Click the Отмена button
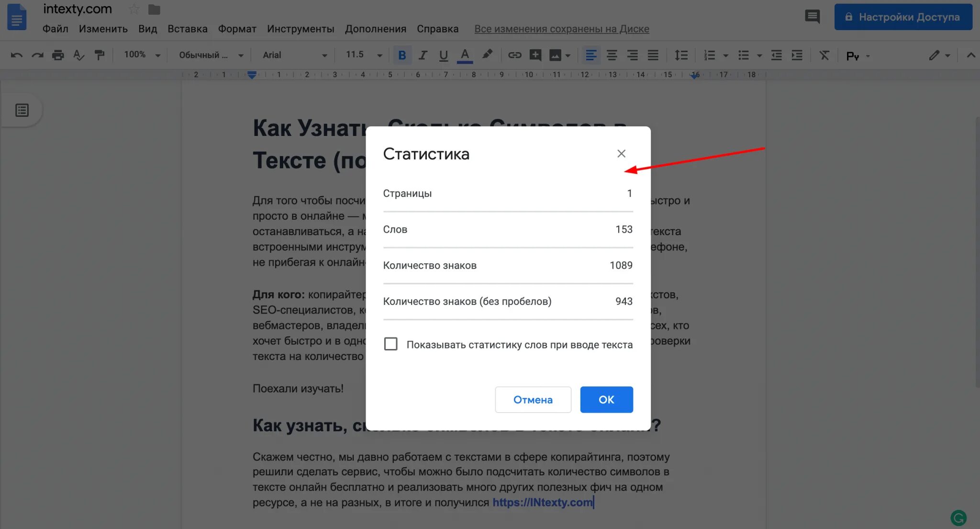Screen dimensions: 980x529 [533, 399]
